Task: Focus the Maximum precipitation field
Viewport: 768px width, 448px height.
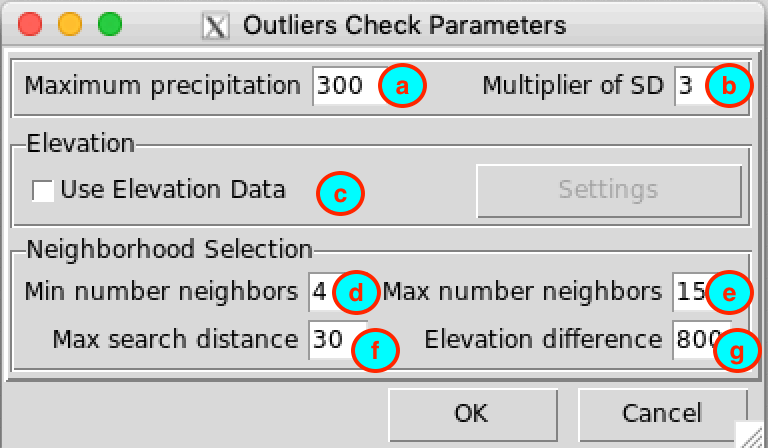Action: (349, 86)
